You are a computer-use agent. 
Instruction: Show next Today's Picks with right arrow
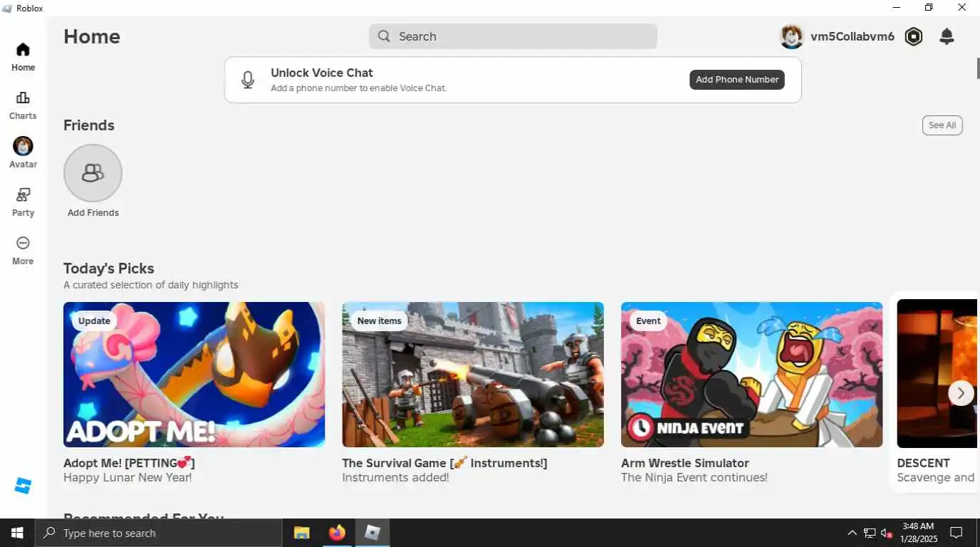[961, 392]
